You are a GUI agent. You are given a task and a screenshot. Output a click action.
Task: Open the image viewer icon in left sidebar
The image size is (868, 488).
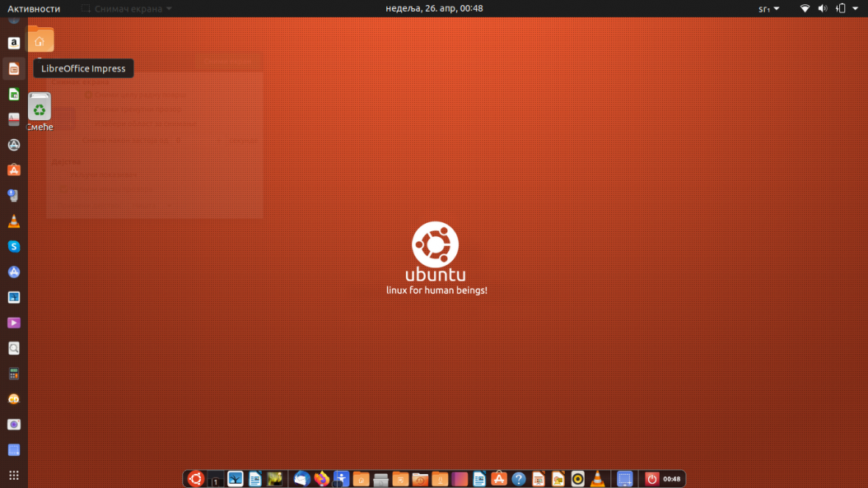[14, 298]
